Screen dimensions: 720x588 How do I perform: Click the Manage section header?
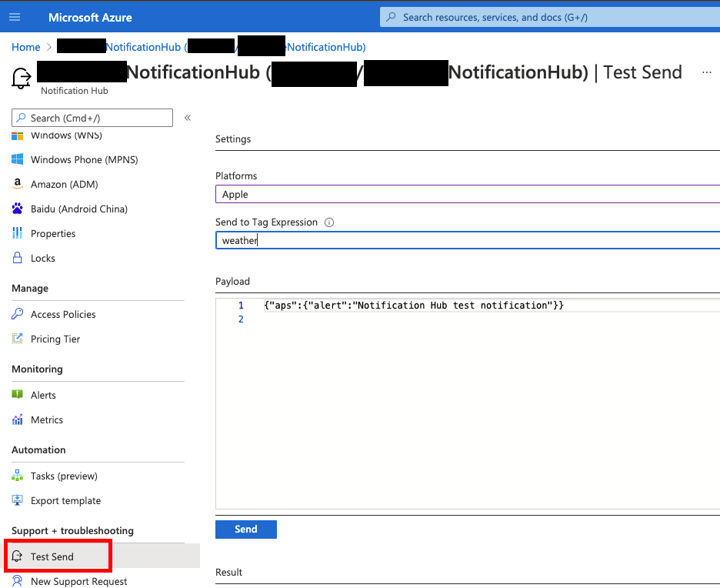coord(30,288)
